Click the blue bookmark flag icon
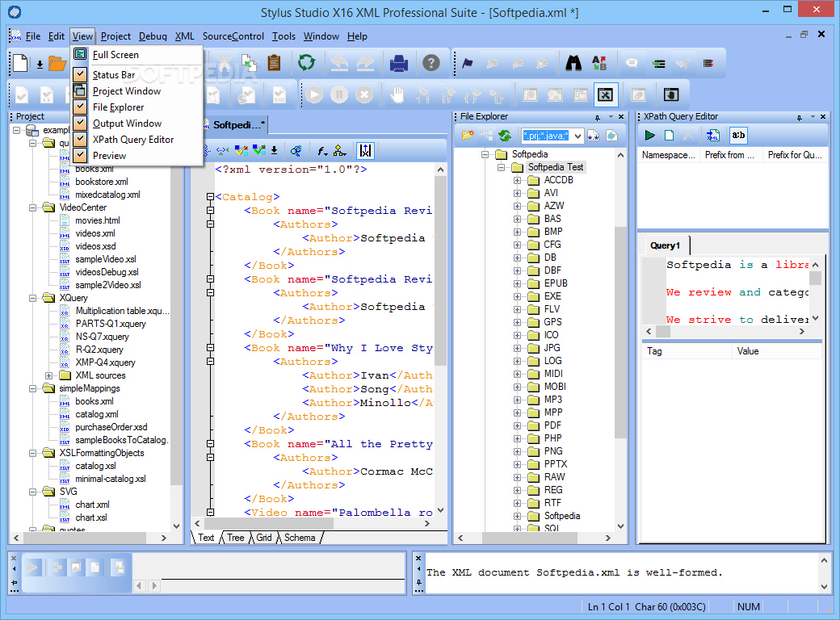This screenshot has height=620, width=840. tap(468, 63)
